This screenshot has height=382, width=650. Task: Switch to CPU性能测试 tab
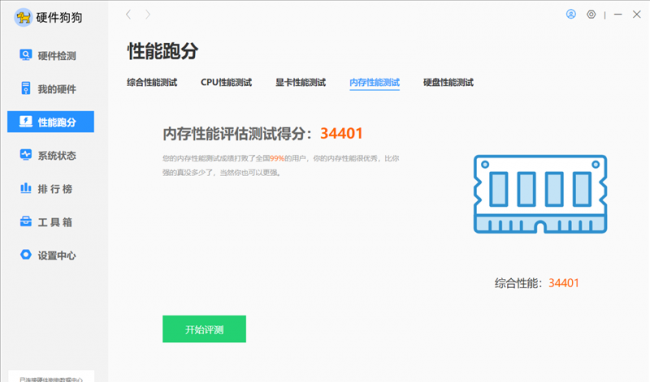tap(226, 82)
